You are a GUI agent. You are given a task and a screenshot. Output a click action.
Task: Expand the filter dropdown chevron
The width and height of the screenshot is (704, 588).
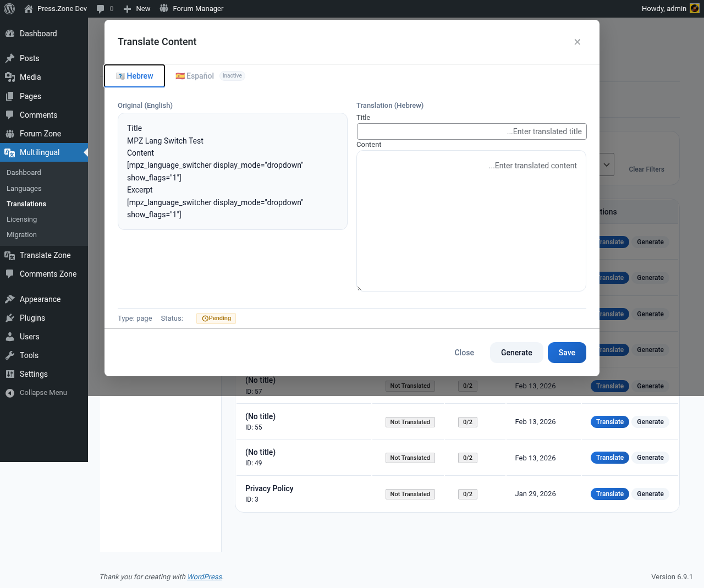pos(607,164)
